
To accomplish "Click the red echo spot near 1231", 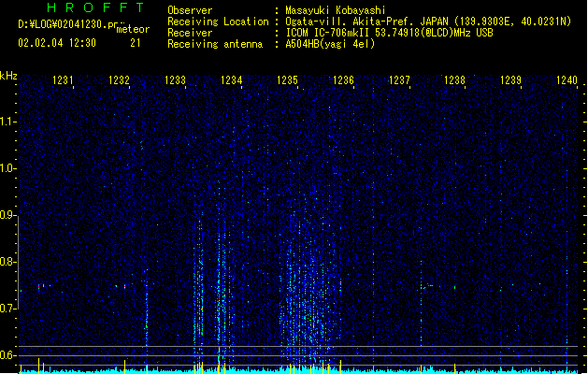I will pyautogui.click(x=38, y=286).
